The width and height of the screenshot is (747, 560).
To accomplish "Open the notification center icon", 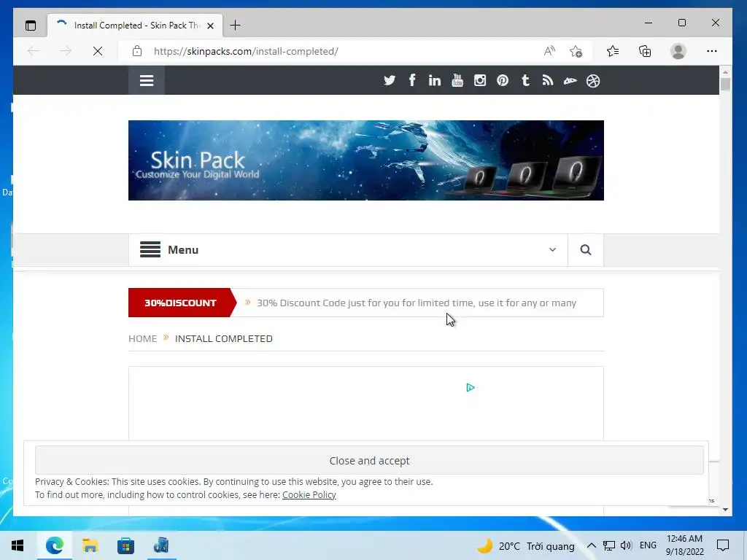I will tap(723, 545).
